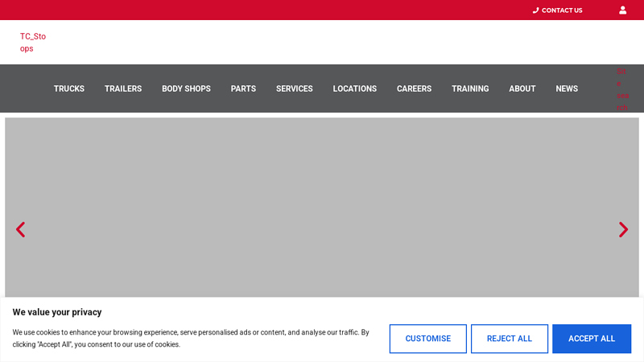Open the About menu item

coord(522,89)
